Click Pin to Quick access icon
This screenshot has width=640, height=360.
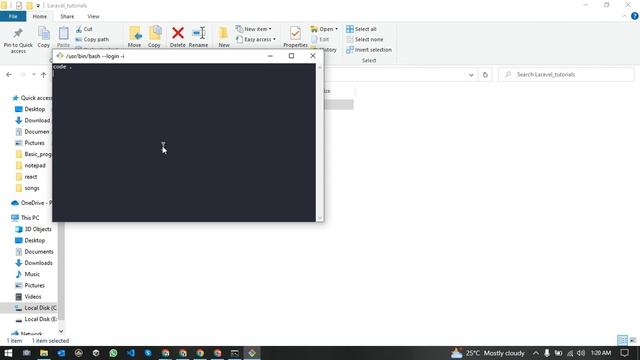click(18, 33)
